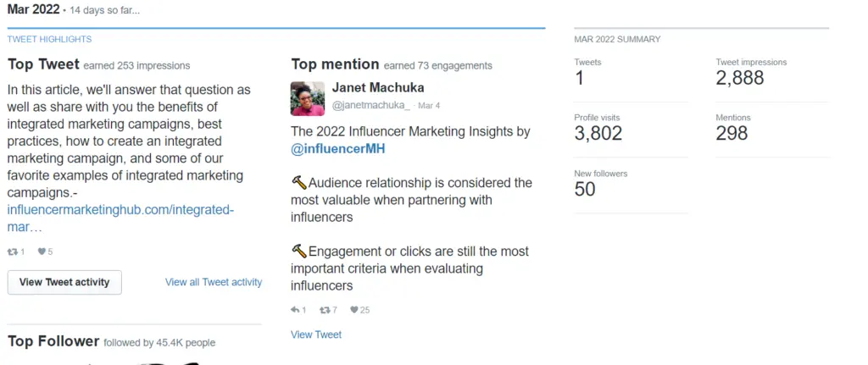Click the reply icon under Janet's mention
This screenshot has height=365, width=868.
tap(295, 310)
